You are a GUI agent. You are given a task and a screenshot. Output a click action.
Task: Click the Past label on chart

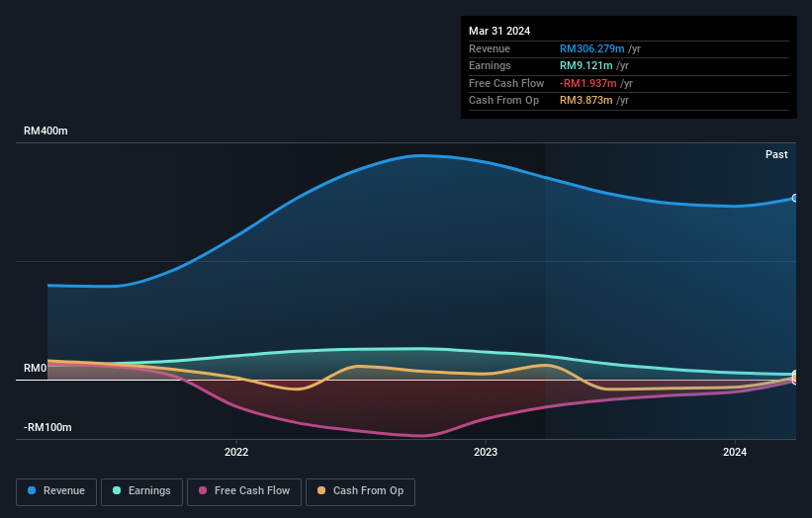[x=776, y=154]
